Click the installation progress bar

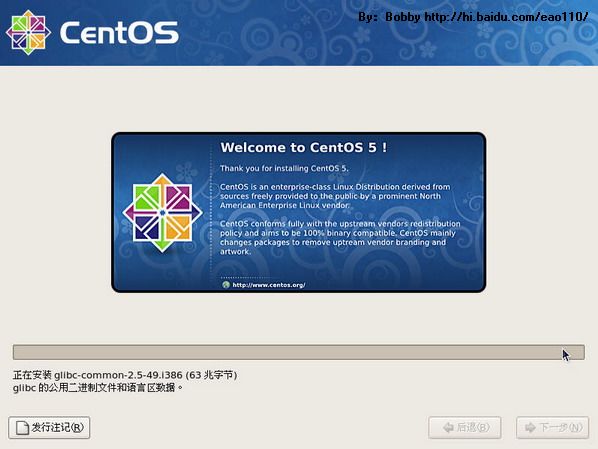(x=299, y=352)
